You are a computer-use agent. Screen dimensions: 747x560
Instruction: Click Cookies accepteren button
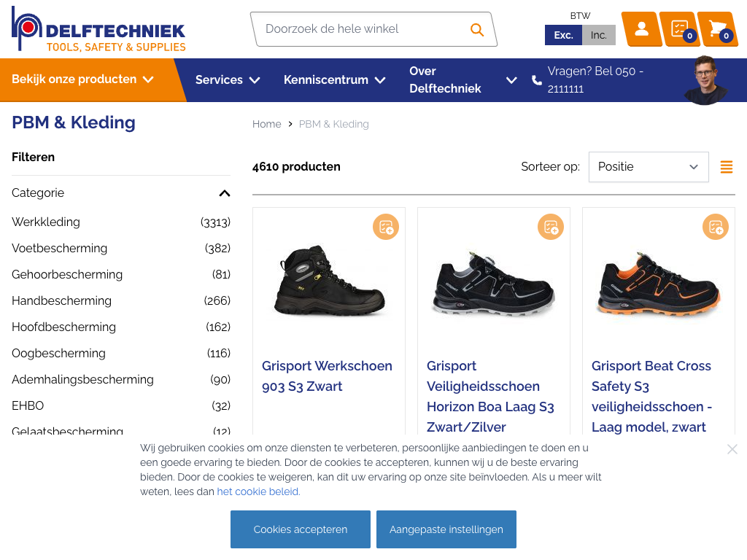(301, 529)
